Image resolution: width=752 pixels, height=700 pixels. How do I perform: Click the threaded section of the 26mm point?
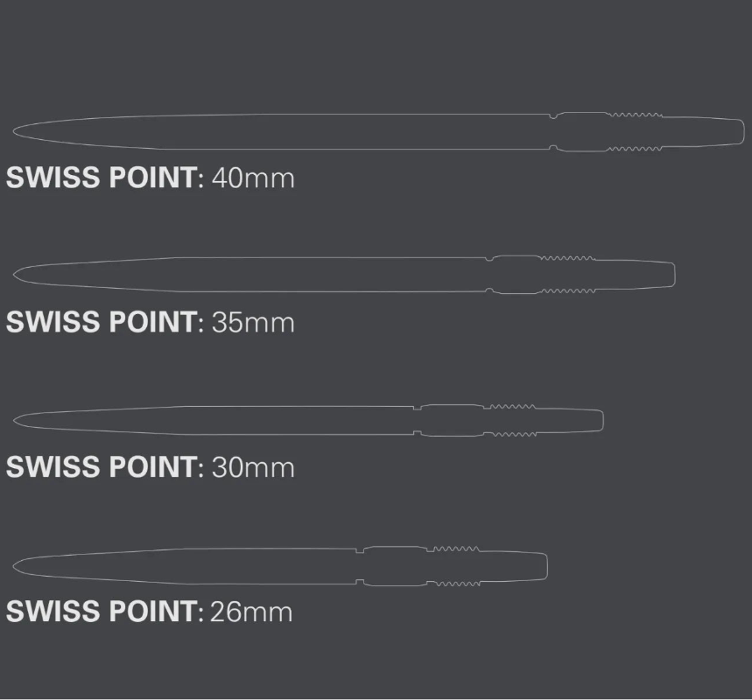[453, 565]
